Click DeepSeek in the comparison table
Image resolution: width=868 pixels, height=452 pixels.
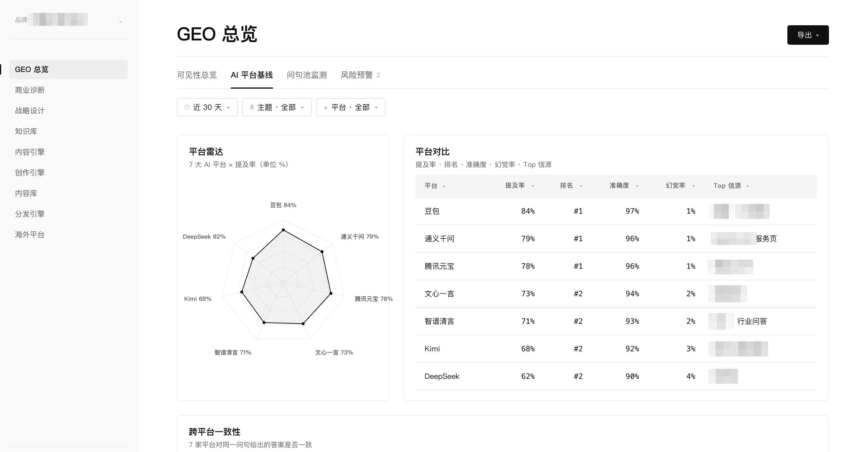[x=442, y=377]
